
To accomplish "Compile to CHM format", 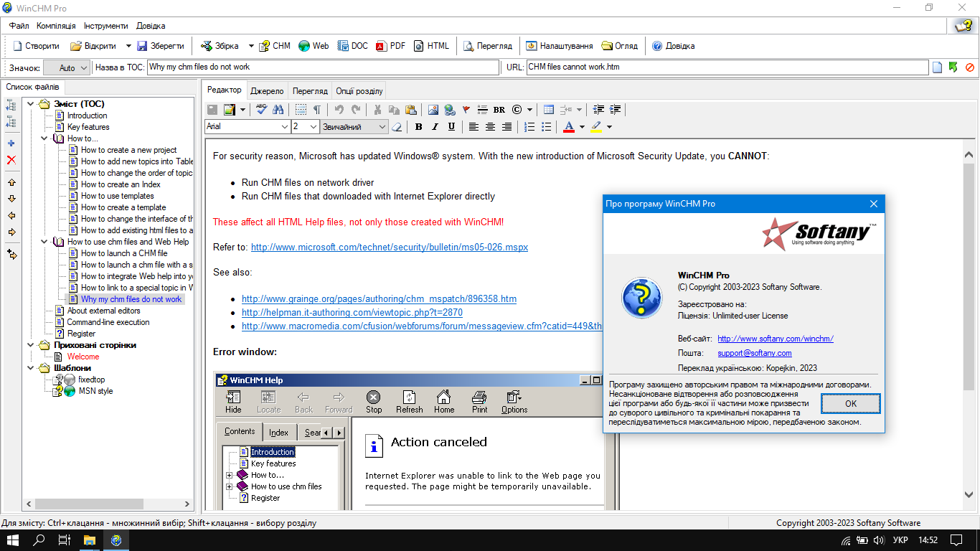I will pyautogui.click(x=275, y=46).
